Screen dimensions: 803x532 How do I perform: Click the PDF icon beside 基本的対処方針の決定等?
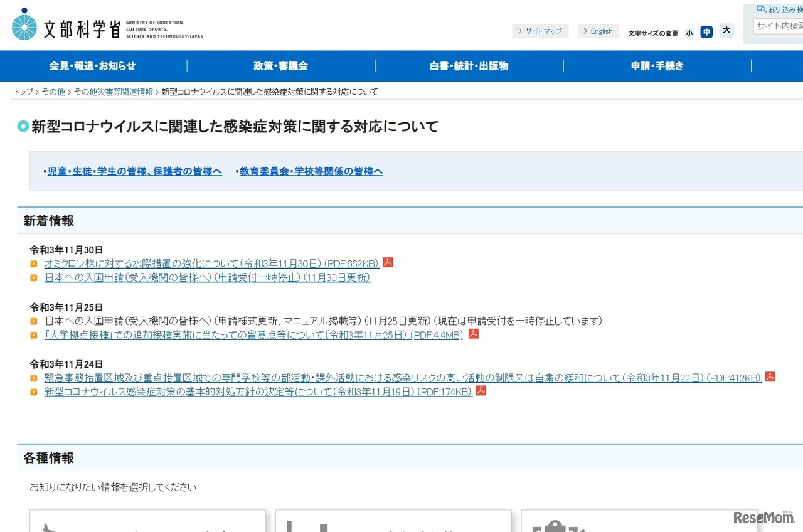(x=480, y=390)
